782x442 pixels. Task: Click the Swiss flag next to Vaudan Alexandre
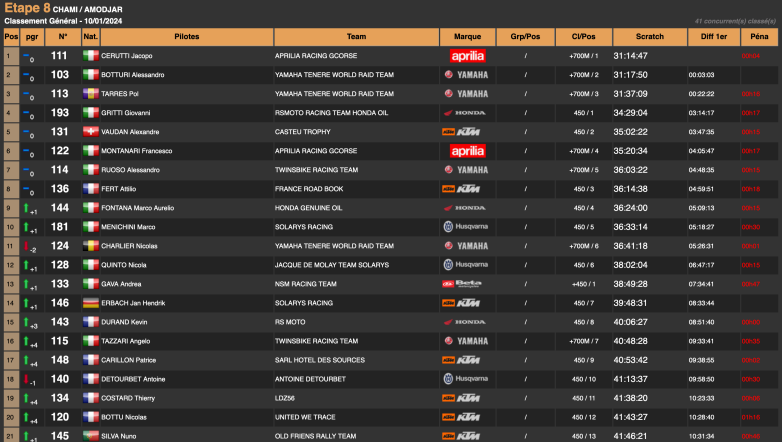(x=90, y=132)
